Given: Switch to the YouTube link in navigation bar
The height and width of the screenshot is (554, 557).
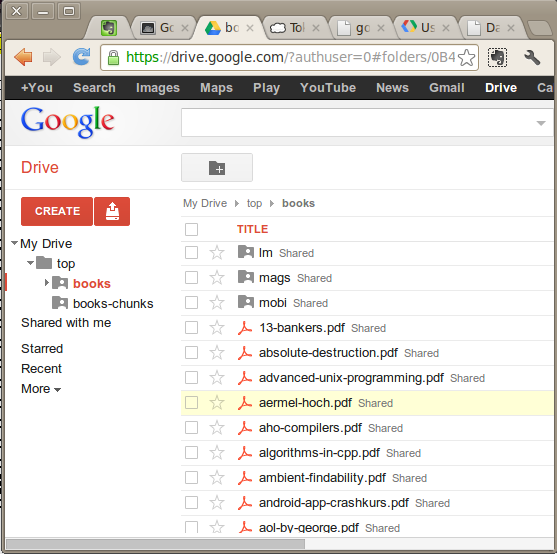Looking at the screenshot, I should pyautogui.click(x=328, y=88).
